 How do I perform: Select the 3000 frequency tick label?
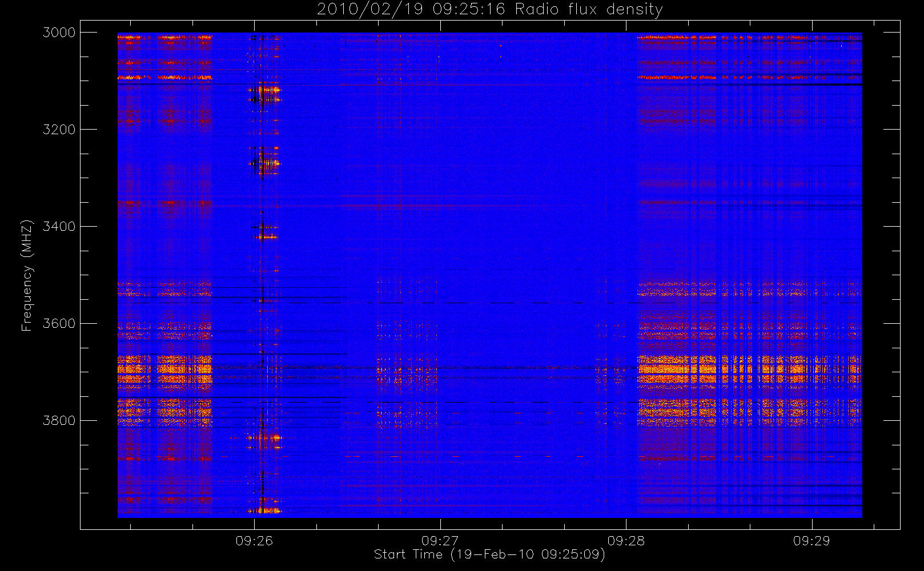[x=59, y=33]
